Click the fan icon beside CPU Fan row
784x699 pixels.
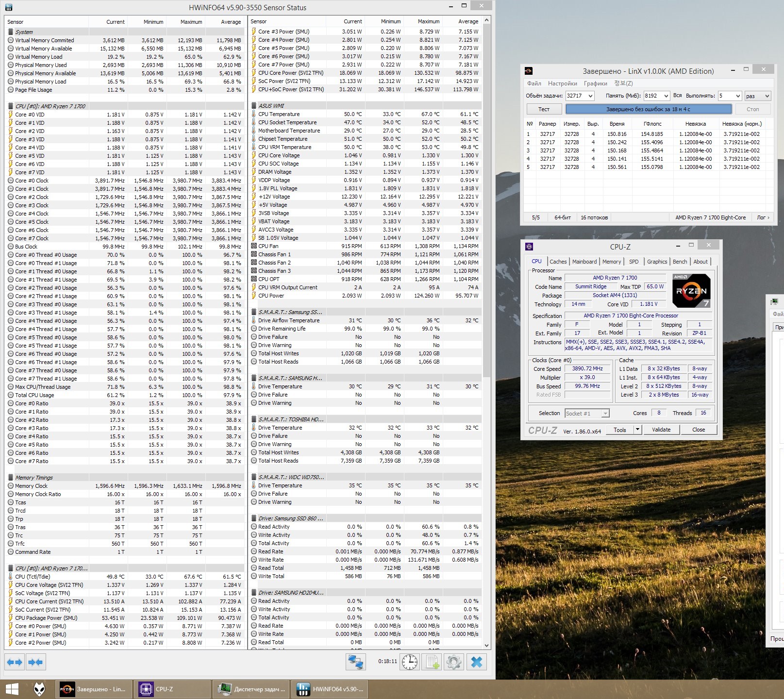(254, 246)
